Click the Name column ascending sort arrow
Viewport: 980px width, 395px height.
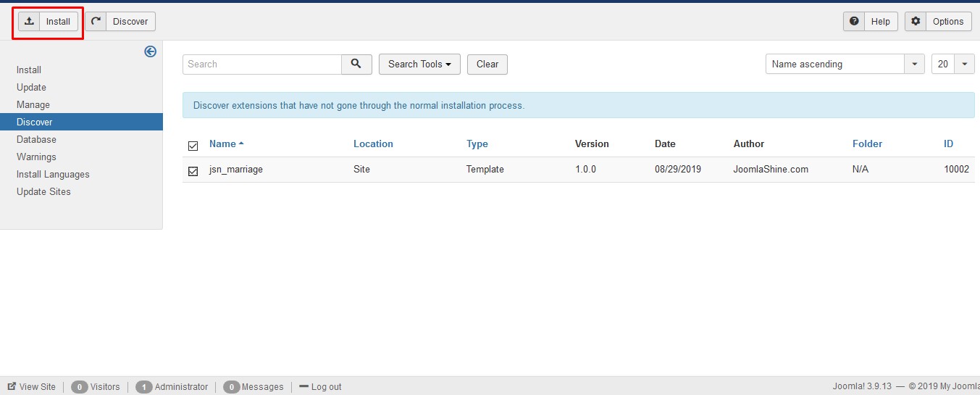pos(241,144)
